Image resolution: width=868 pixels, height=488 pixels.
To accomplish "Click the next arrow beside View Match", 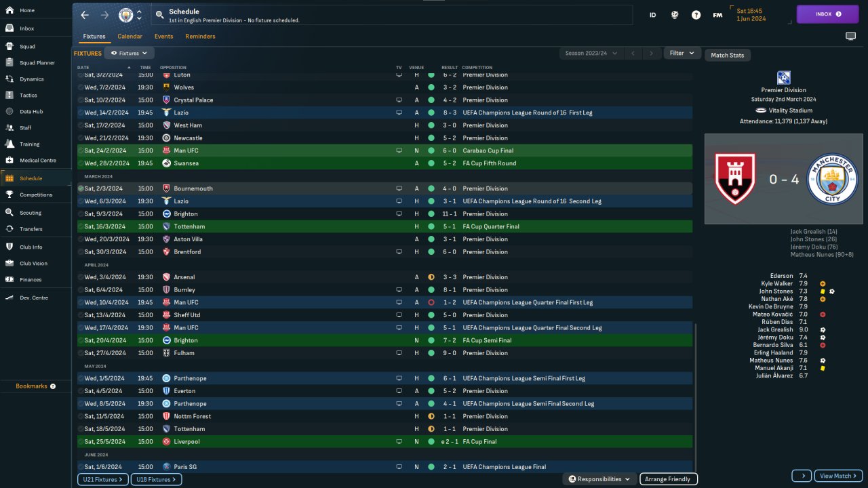I will (x=802, y=476).
